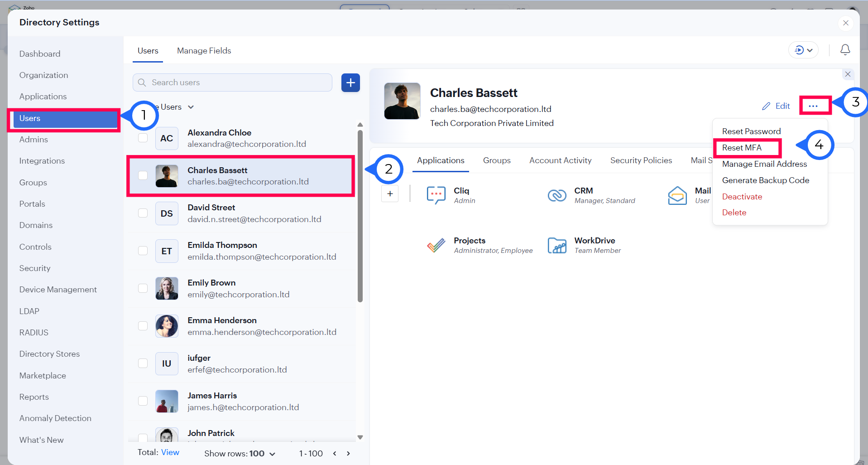Select David Street's checkbox
Image resolution: width=868 pixels, height=465 pixels.
(x=143, y=213)
